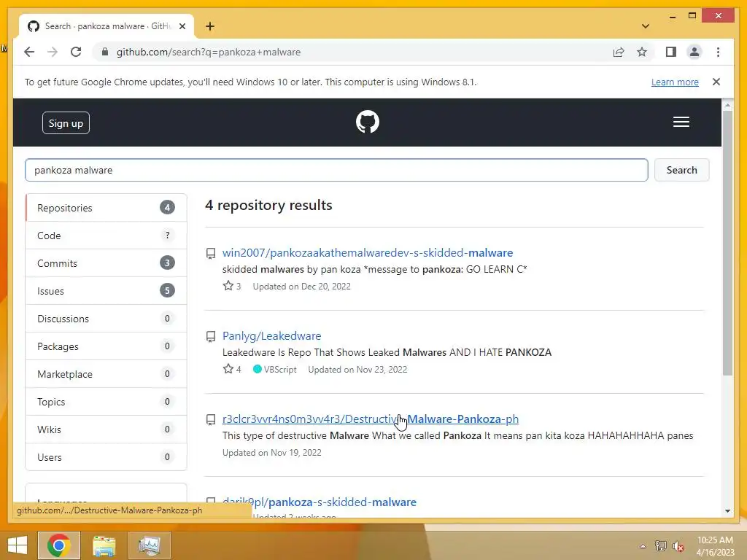Click the '4 repository results' heading
The image size is (747, 560).
268,205
